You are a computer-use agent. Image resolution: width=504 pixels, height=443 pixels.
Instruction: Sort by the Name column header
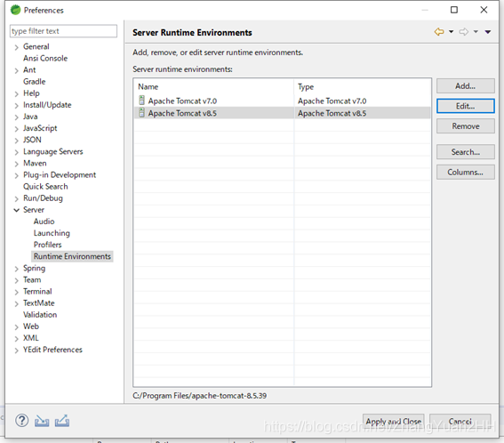coord(213,86)
